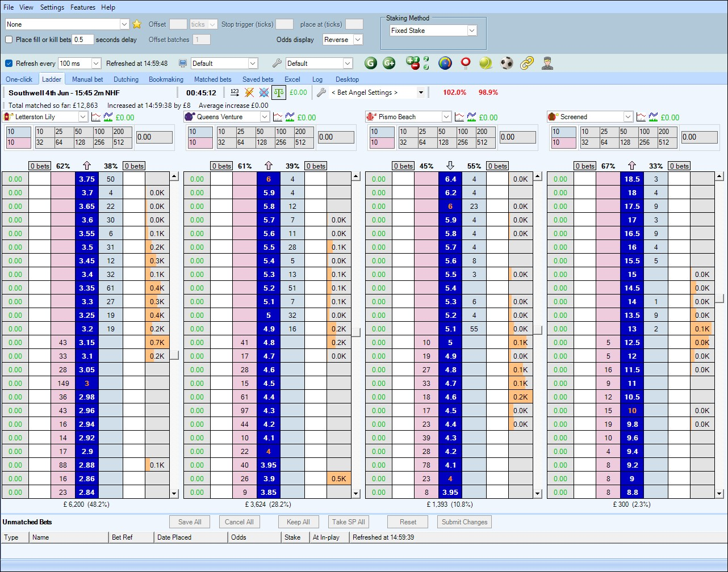Click the Submit Changes button
Viewport: 728px width, 572px height.
click(x=465, y=522)
